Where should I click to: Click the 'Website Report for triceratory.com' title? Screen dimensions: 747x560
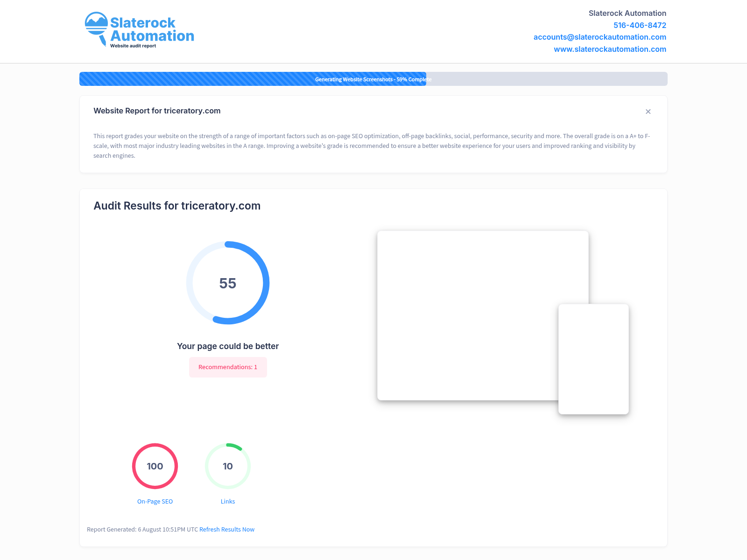tap(157, 111)
